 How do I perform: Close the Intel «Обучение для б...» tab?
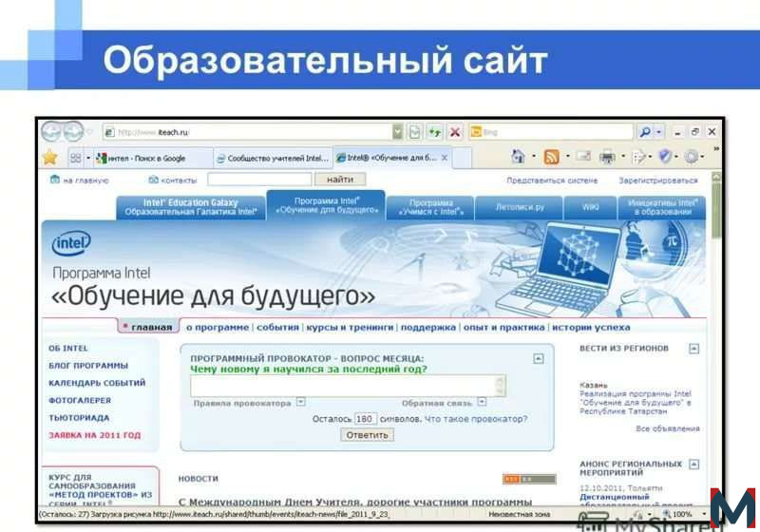click(x=444, y=158)
